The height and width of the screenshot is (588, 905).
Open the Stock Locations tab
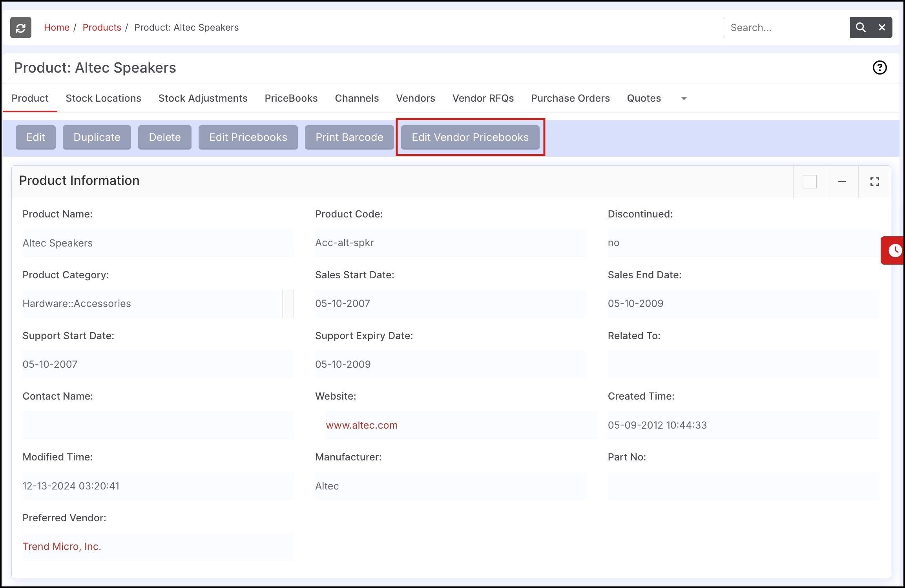103,98
